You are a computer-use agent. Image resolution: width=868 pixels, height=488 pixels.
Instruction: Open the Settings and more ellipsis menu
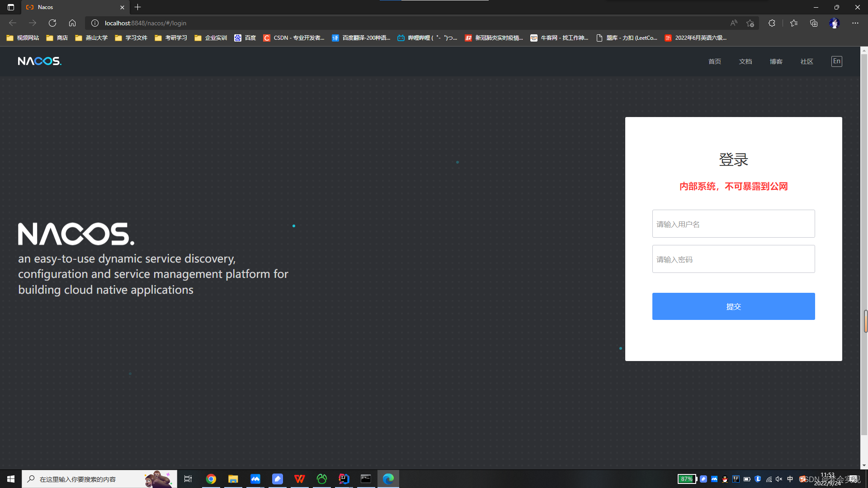click(855, 23)
